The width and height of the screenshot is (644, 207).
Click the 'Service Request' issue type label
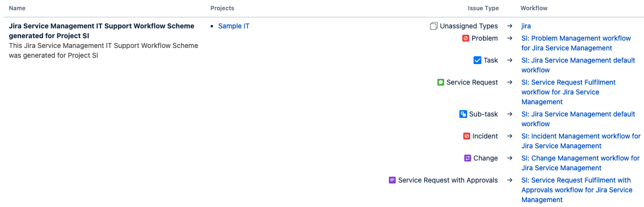(x=472, y=82)
